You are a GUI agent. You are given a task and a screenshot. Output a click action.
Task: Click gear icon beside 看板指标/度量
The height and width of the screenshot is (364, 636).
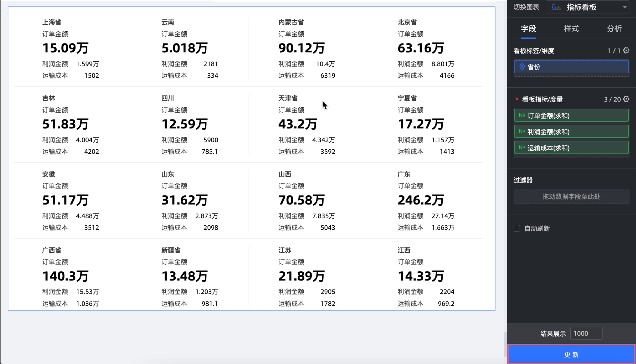[x=626, y=99]
